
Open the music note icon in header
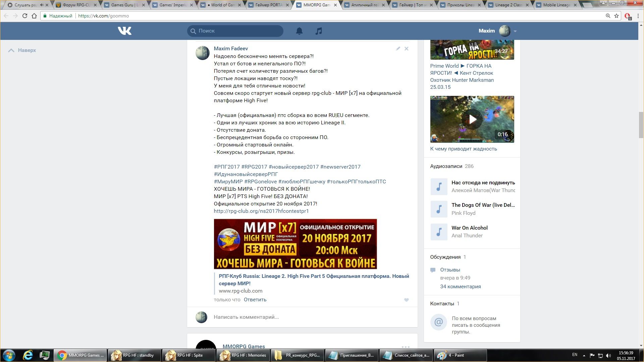(319, 31)
